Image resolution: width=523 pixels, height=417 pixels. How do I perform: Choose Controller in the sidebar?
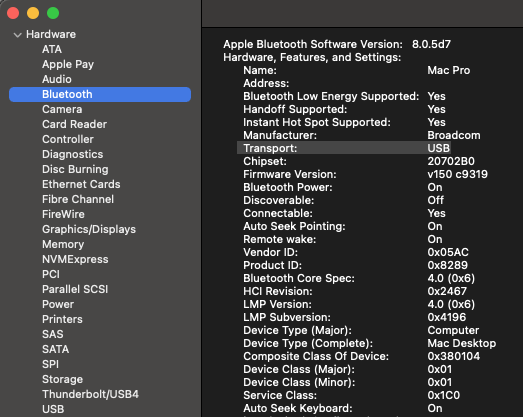68,139
